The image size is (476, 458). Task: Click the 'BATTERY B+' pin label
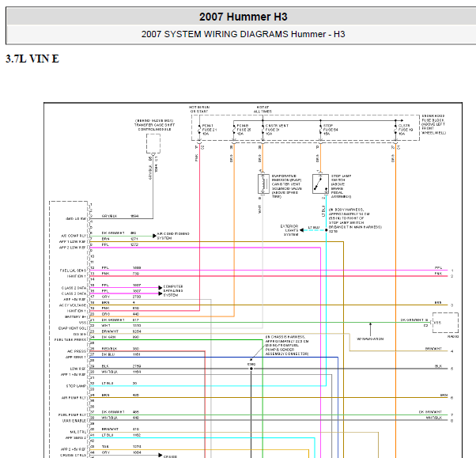tap(76, 316)
